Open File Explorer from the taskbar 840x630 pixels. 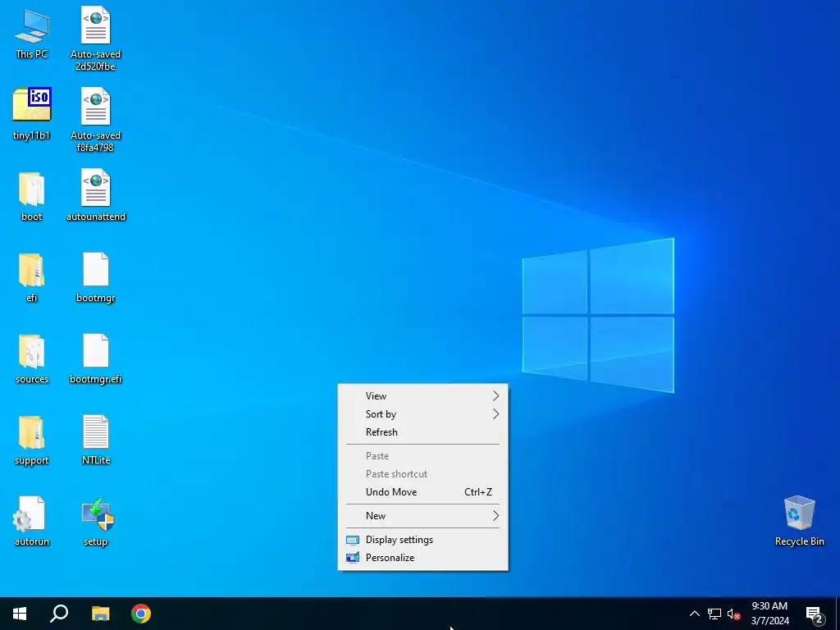point(100,614)
